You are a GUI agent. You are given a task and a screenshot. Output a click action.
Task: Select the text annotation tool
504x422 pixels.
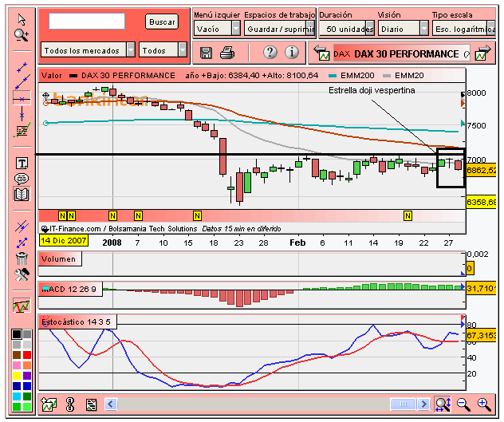(22, 164)
